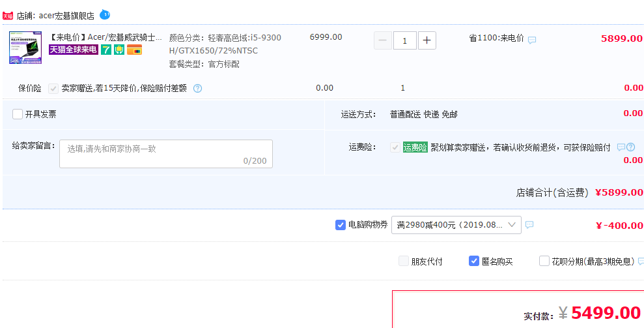644x328 pixels.
Task: Open the Acer laptop product thumbnail
Action: tap(25, 48)
